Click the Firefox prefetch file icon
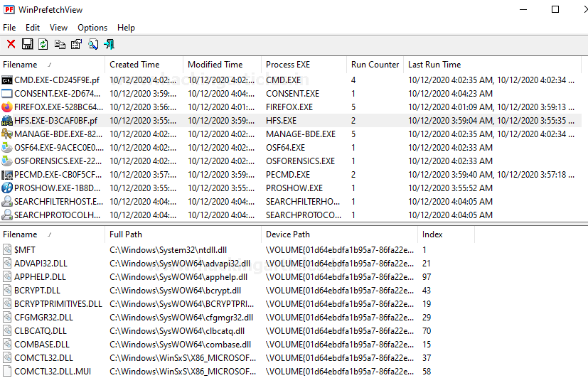Image resolution: width=588 pixels, height=378 pixels. click(x=7, y=107)
